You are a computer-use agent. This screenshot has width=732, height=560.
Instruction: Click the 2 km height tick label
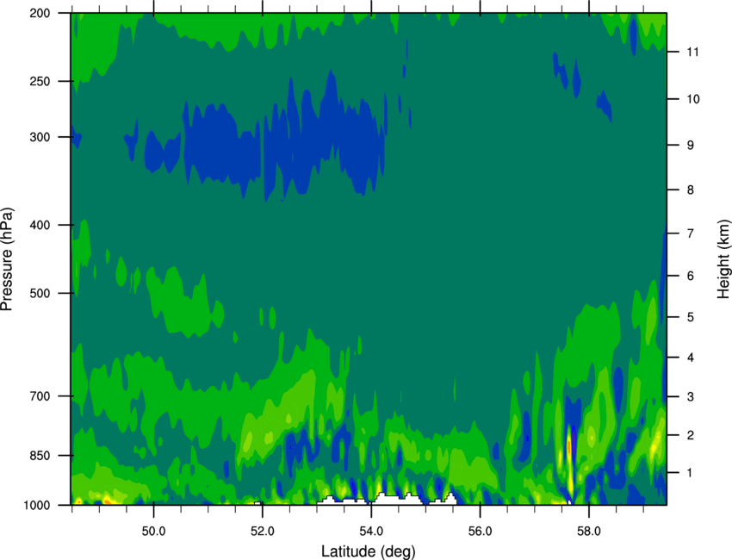pos(691,435)
